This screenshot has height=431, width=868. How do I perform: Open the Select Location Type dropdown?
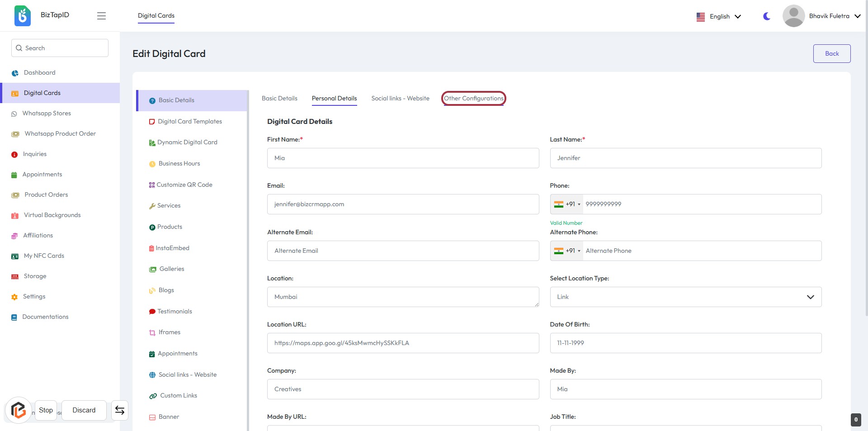coord(685,297)
